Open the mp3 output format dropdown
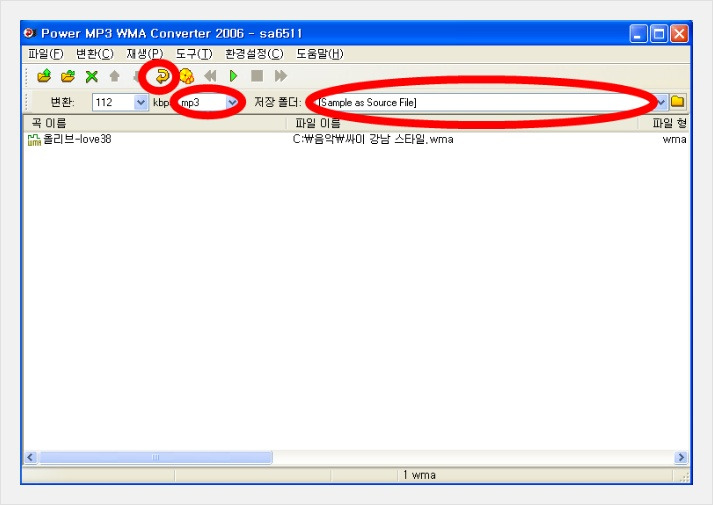The height and width of the screenshot is (505, 713). (232, 102)
